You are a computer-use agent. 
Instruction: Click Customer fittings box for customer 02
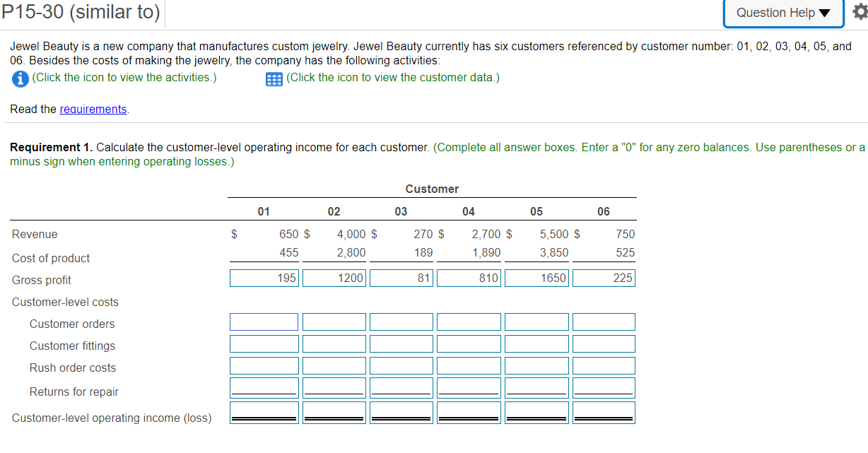click(334, 343)
